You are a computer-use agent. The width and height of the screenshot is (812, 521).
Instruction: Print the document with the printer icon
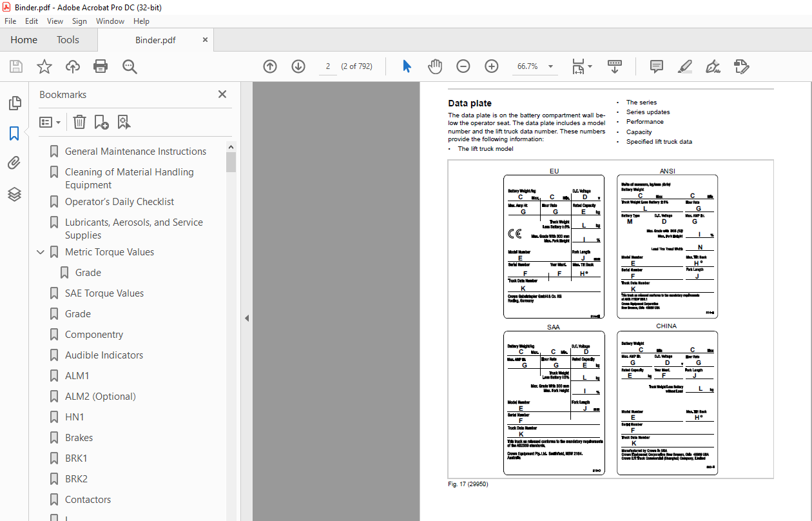tap(101, 66)
